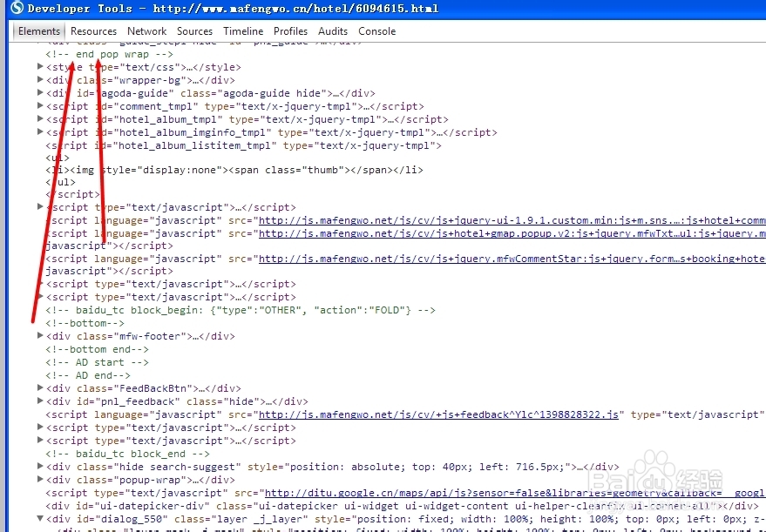
Task: Open the feedback^Ylc^1398828322.js link
Action: coord(438,414)
